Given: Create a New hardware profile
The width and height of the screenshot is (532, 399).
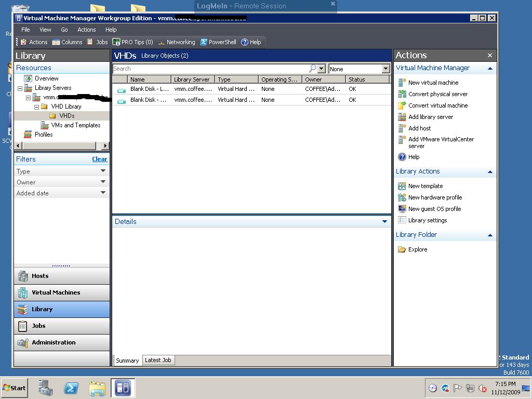Looking at the screenshot, I should [434, 197].
